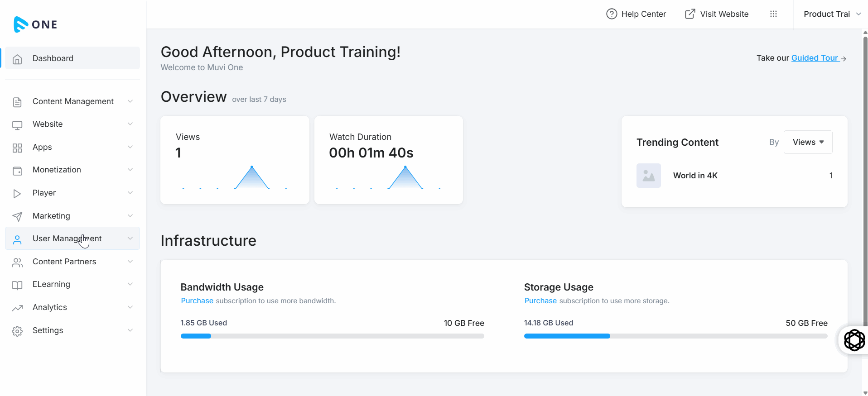Click the Help Center link
This screenshot has width=868, height=396.
(x=636, y=14)
